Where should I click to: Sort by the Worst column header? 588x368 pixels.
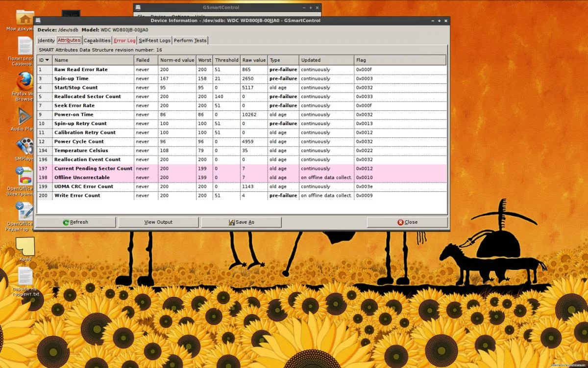[x=204, y=60]
